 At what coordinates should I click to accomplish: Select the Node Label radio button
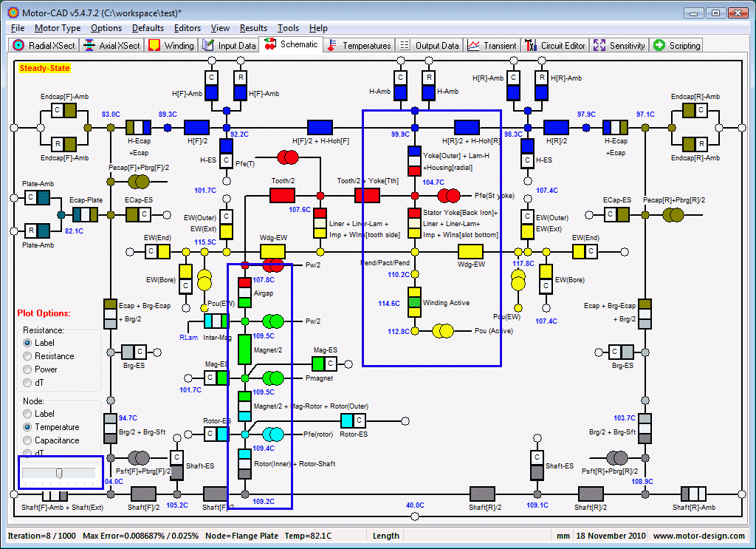pos(27,414)
